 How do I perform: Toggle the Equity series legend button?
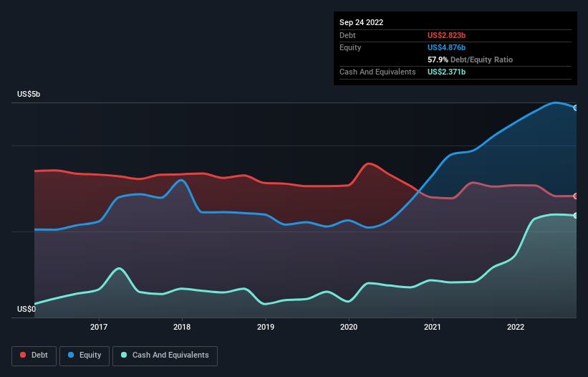pyautogui.click(x=85, y=355)
